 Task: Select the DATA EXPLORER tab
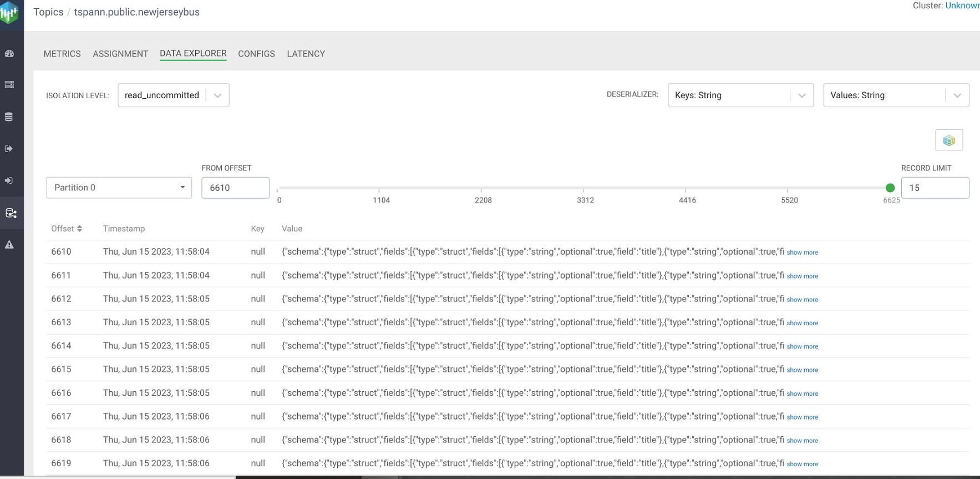193,53
